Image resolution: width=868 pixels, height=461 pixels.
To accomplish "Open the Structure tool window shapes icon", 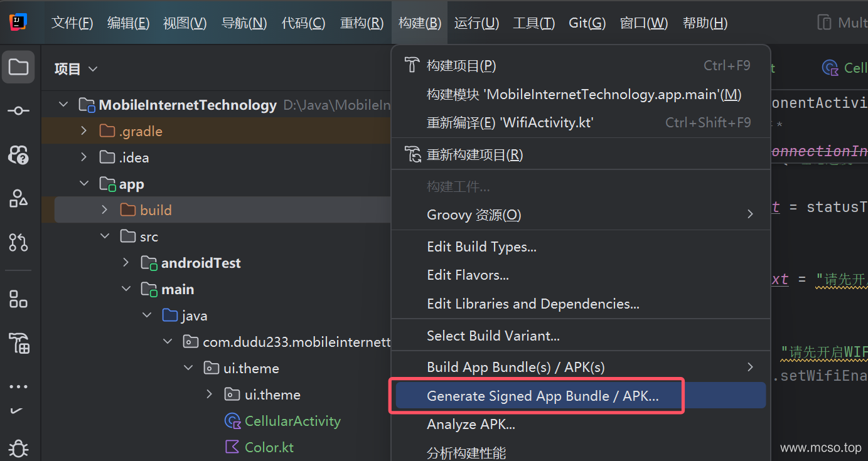I will click(18, 198).
